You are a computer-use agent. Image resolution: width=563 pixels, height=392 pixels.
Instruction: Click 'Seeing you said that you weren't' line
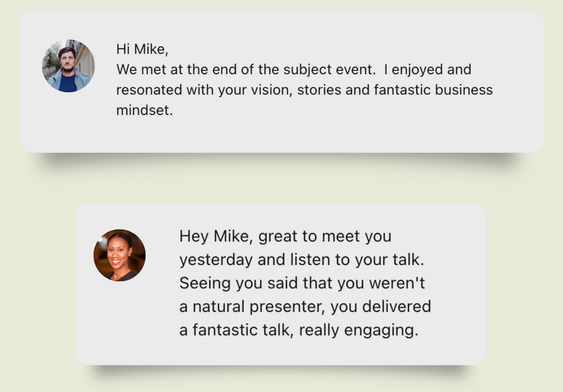[x=302, y=283]
